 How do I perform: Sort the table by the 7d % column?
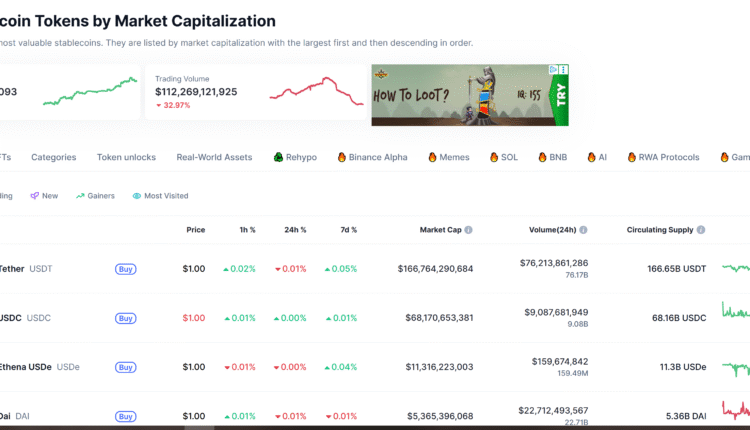coord(347,230)
